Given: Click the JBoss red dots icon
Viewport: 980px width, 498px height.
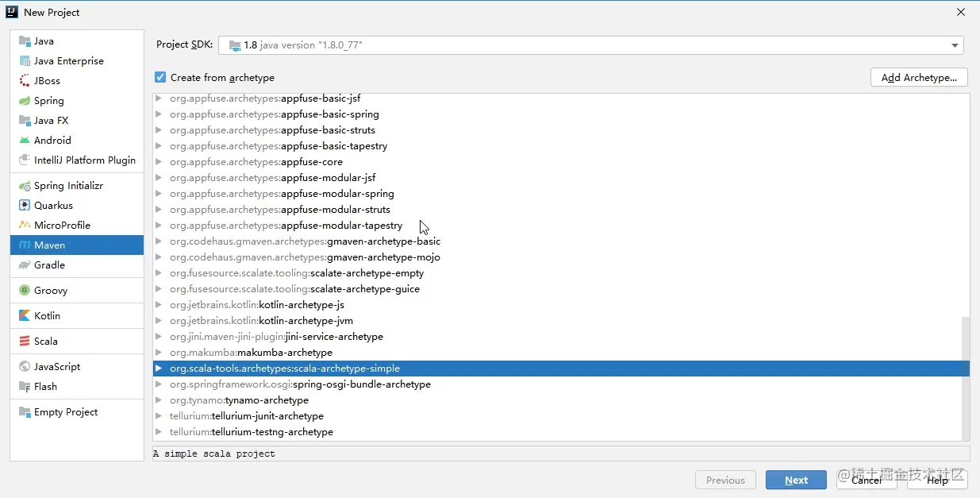Looking at the screenshot, I should [25, 81].
